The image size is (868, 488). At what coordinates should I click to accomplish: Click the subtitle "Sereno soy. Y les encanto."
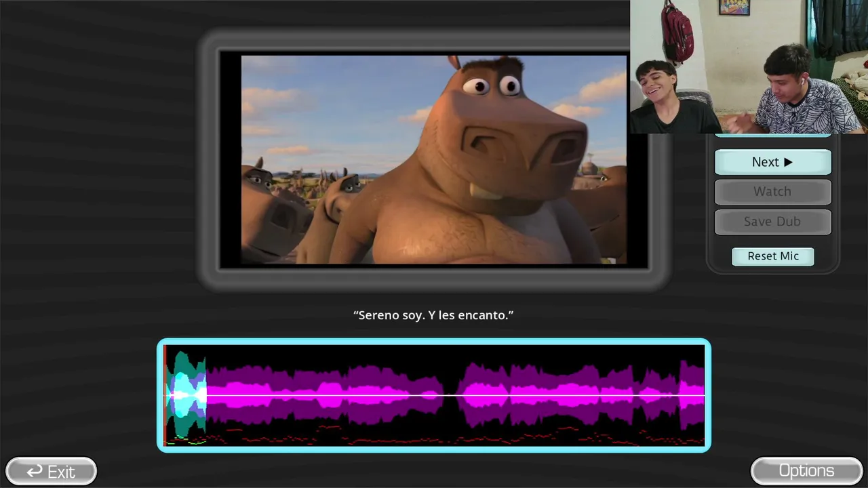coord(433,315)
